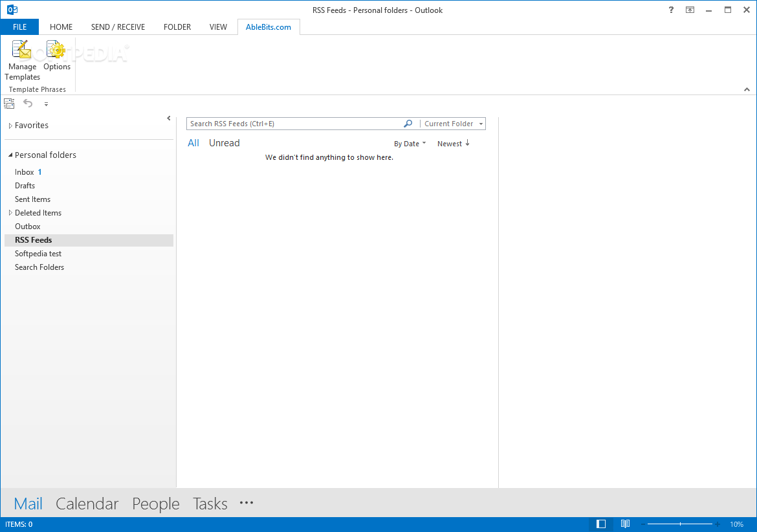
Task: Click the 10% zoom level
Action: click(x=737, y=524)
